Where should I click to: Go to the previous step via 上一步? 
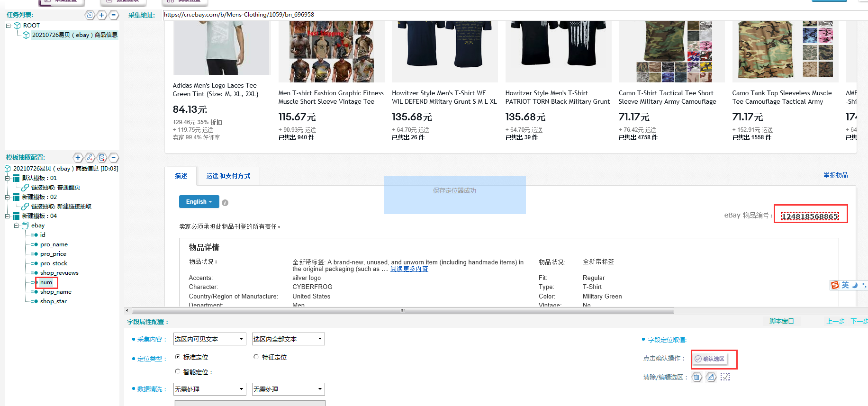click(835, 321)
